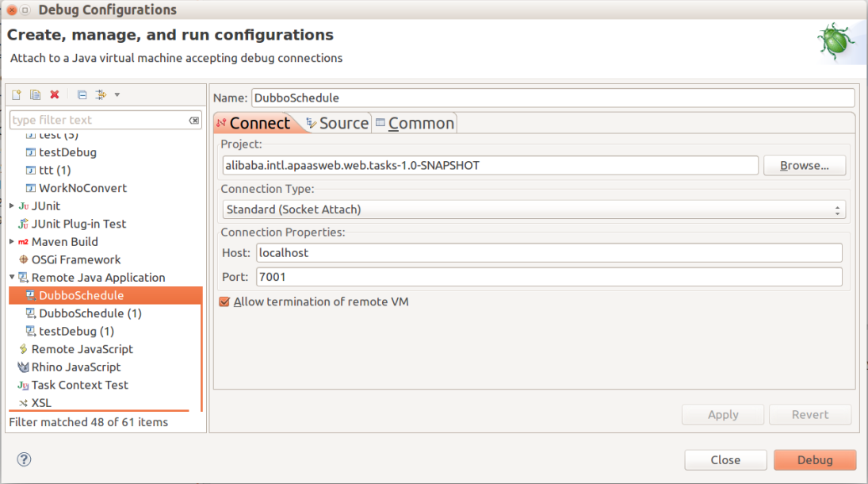Click the Browse... button

(x=804, y=165)
